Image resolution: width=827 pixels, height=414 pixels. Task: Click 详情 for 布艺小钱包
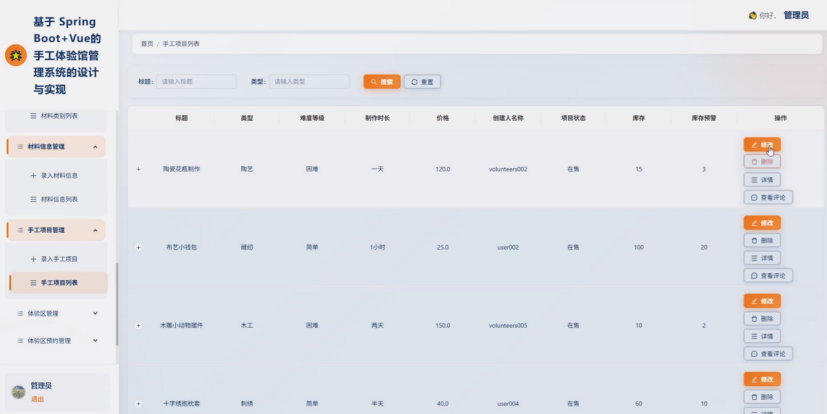[x=762, y=258]
